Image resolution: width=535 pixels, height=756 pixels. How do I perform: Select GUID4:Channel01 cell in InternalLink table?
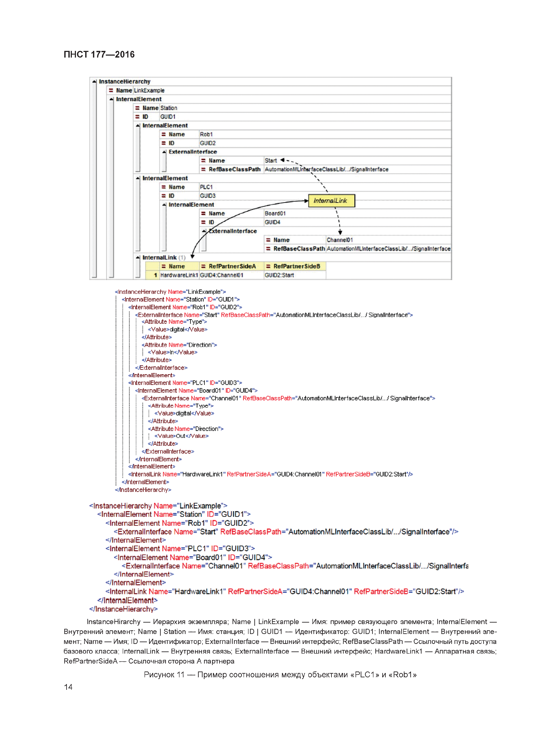coord(231,275)
